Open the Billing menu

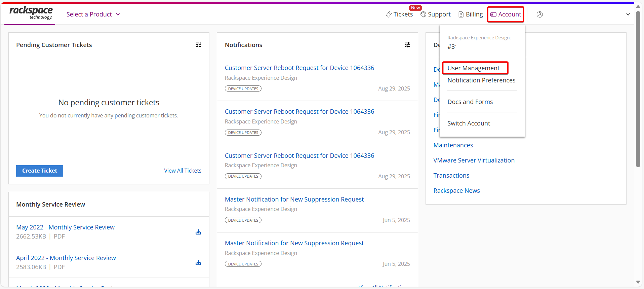point(471,14)
